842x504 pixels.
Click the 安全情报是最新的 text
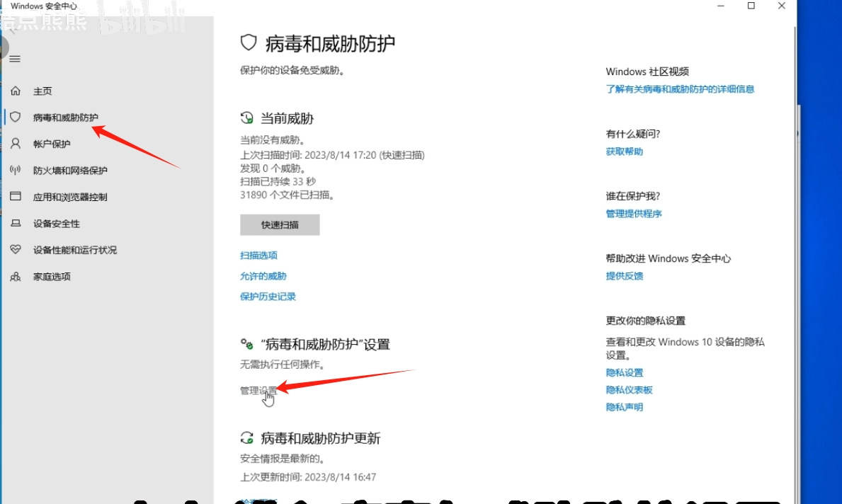coord(283,459)
